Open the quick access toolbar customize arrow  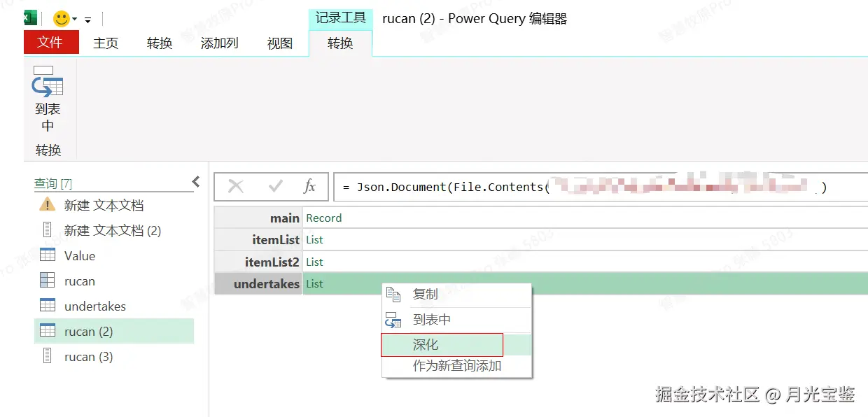coord(88,20)
